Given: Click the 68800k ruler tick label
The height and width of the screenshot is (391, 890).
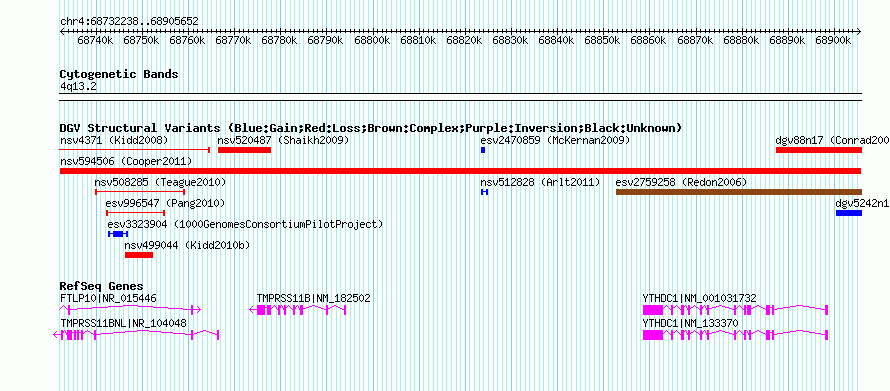Looking at the screenshot, I should 371,41.
